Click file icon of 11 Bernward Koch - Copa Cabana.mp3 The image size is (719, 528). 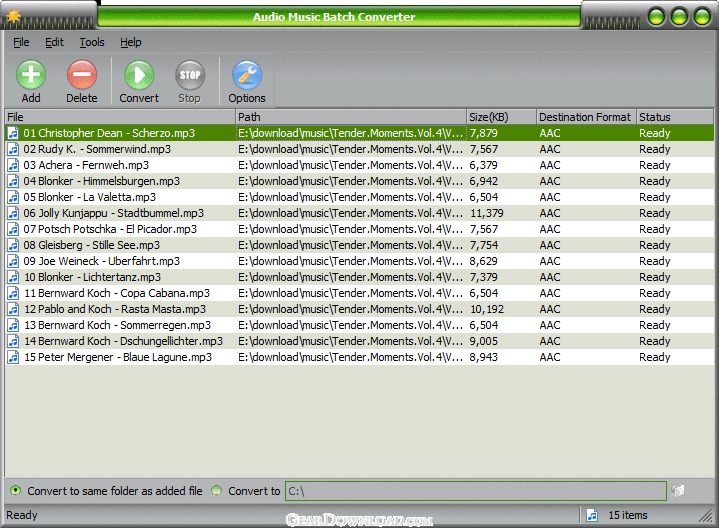pos(13,293)
